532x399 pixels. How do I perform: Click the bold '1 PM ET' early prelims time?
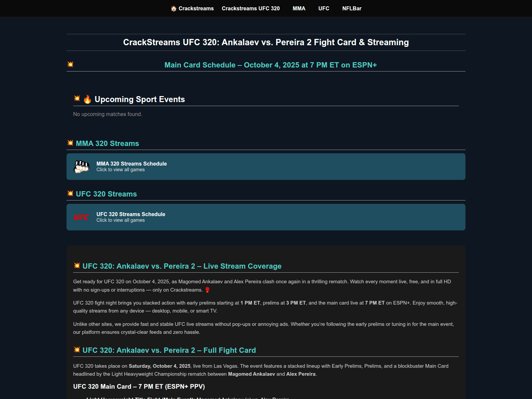pyautogui.click(x=250, y=303)
